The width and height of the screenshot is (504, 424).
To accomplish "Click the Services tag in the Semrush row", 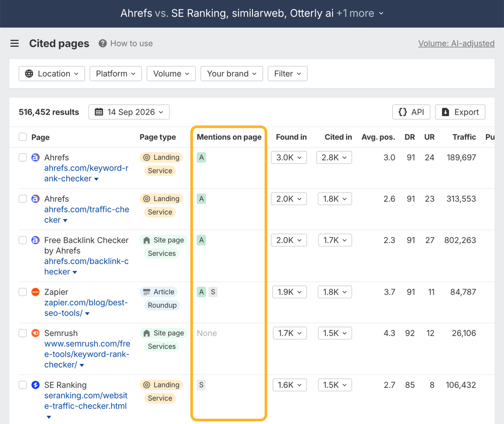I will [162, 346].
